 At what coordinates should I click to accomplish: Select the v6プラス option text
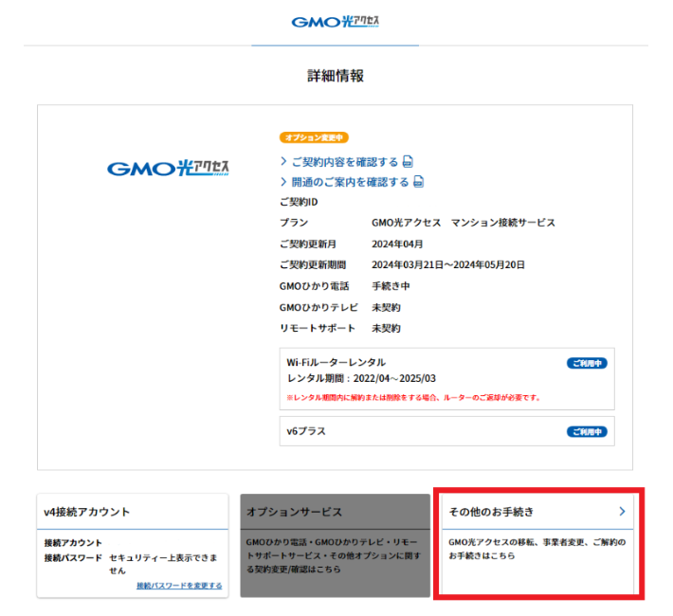click(306, 431)
